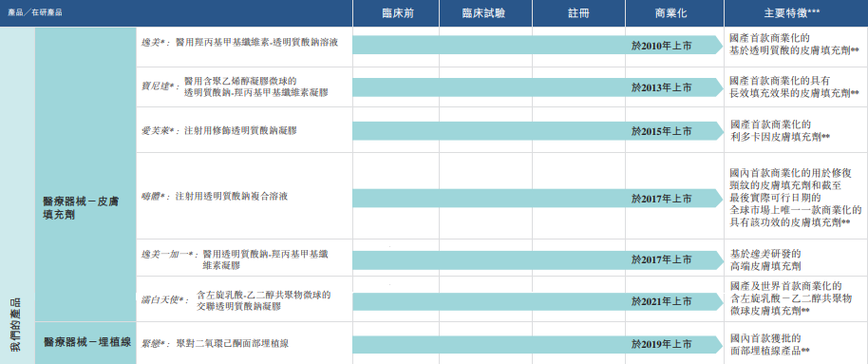This screenshot has width=868, height=364.
Task: Click the 商業化 column header
Action: coord(675,13)
